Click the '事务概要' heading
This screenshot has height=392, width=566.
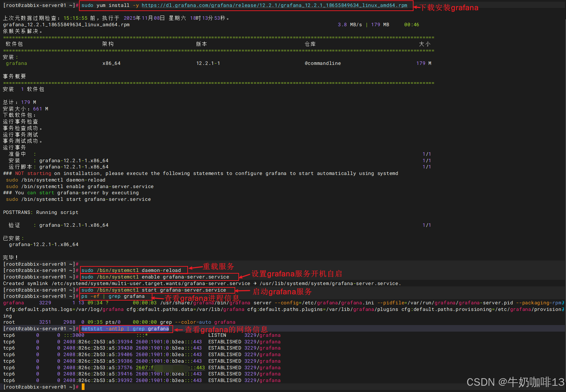click(x=14, y=76)
